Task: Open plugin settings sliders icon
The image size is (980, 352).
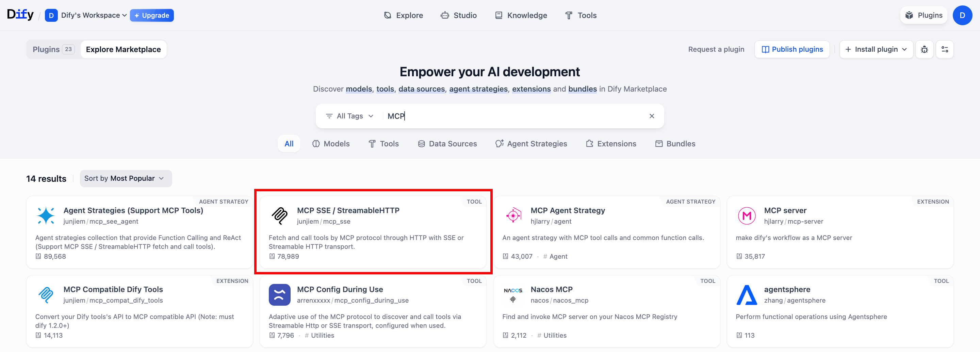Action: pyautogui.click(x=944, y=49)
